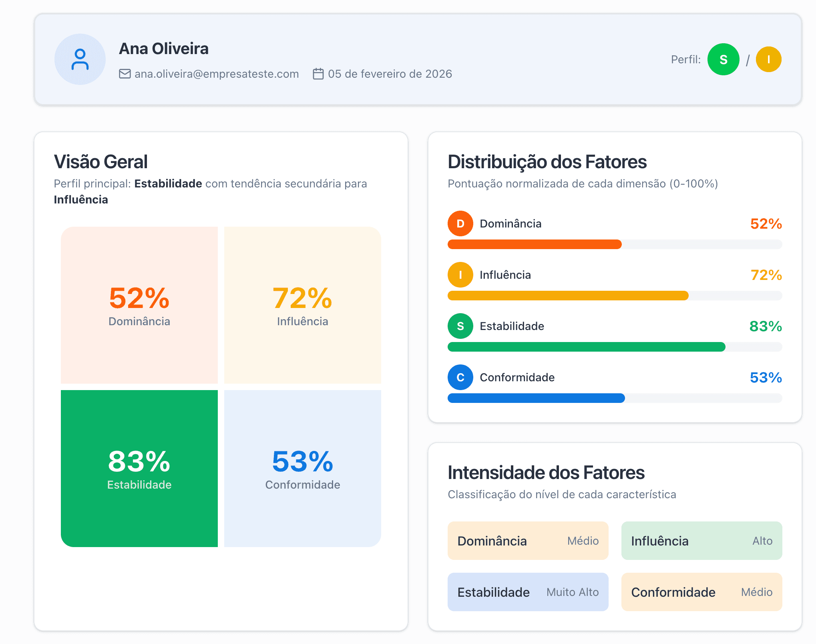Click the Influência Alto intensity card
The image size is (816, 644).
pos(701,541)
